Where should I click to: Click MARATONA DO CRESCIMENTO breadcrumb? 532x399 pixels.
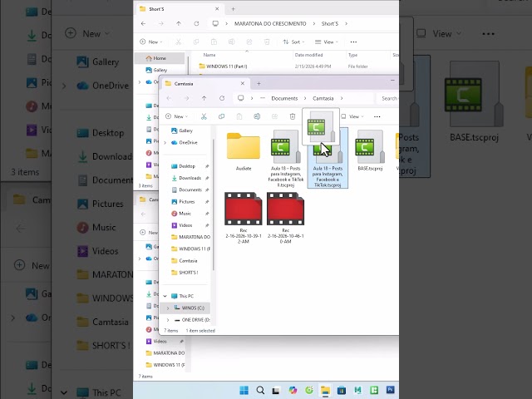click(x=270, y=24)
